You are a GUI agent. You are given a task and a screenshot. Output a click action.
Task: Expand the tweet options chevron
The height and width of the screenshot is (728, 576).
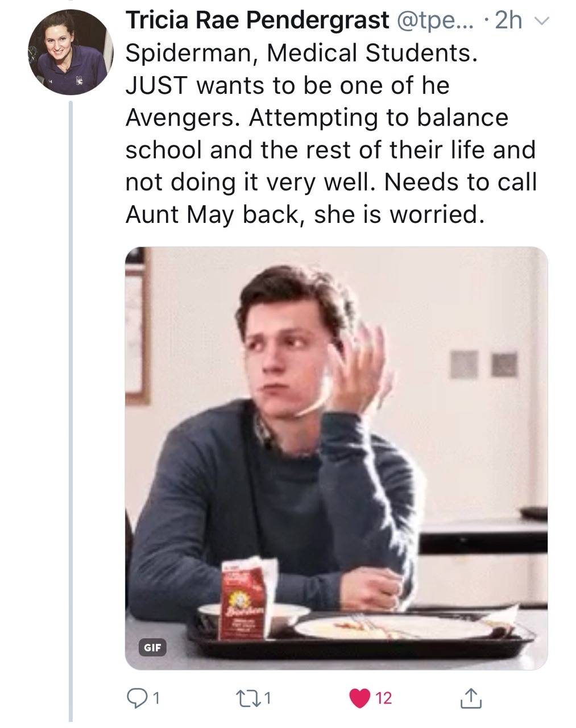click(x=543, y=21)
